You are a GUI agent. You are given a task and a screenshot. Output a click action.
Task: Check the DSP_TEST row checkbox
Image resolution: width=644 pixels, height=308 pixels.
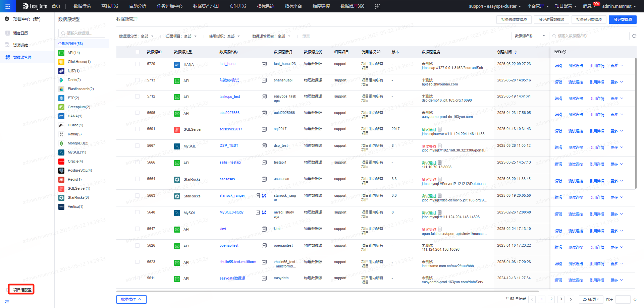(x=137, y=145)
